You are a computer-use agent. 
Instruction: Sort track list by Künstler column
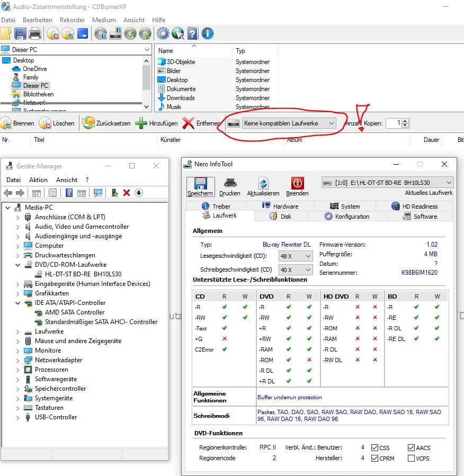[171, 140]
